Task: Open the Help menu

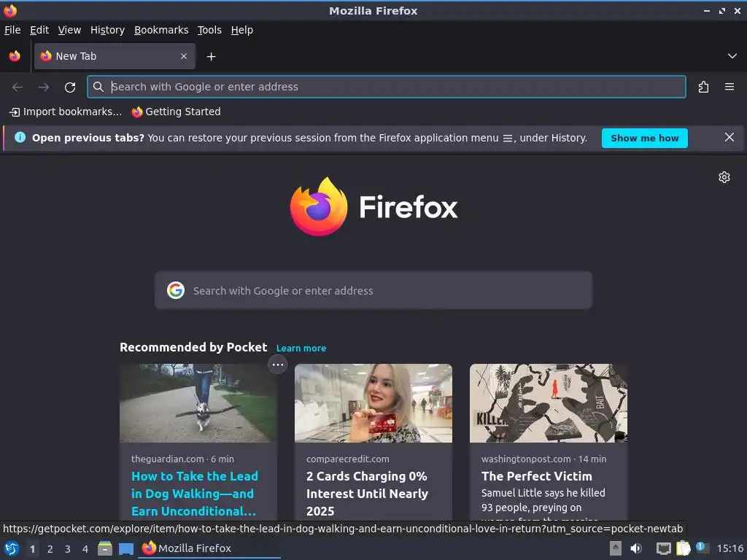Action: pos(242,30)
